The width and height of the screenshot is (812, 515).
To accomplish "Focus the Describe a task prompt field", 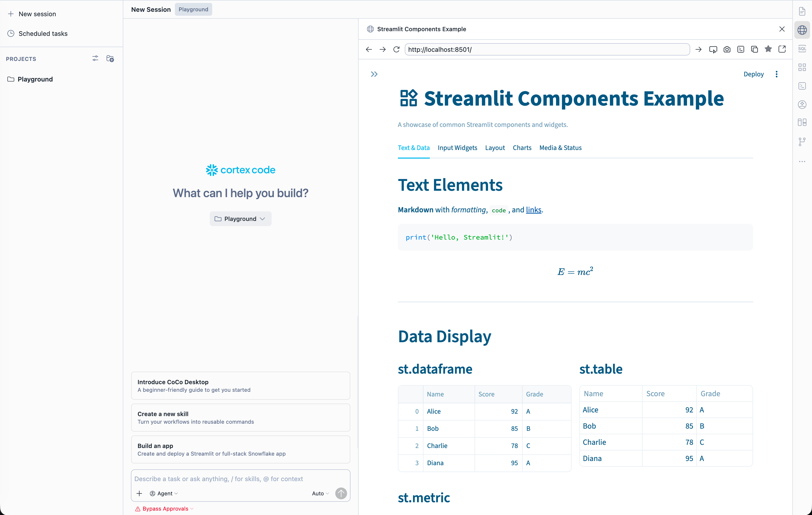I will coord(240,479).
